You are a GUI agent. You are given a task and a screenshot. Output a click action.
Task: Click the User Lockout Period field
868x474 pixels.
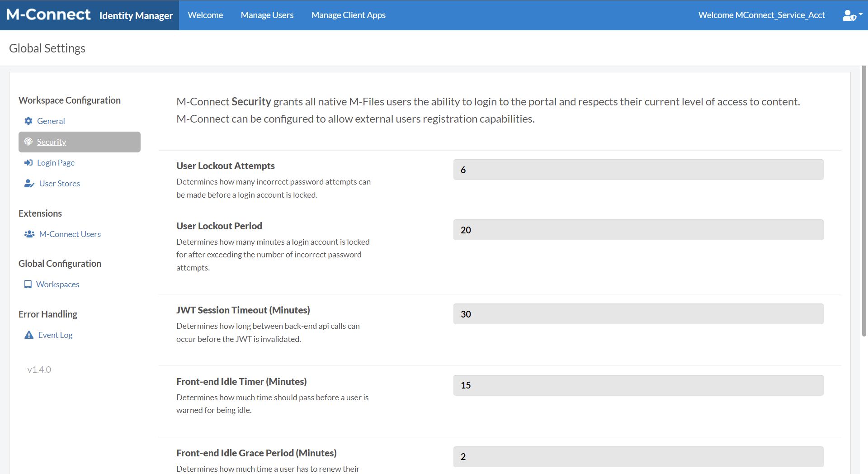638,230
